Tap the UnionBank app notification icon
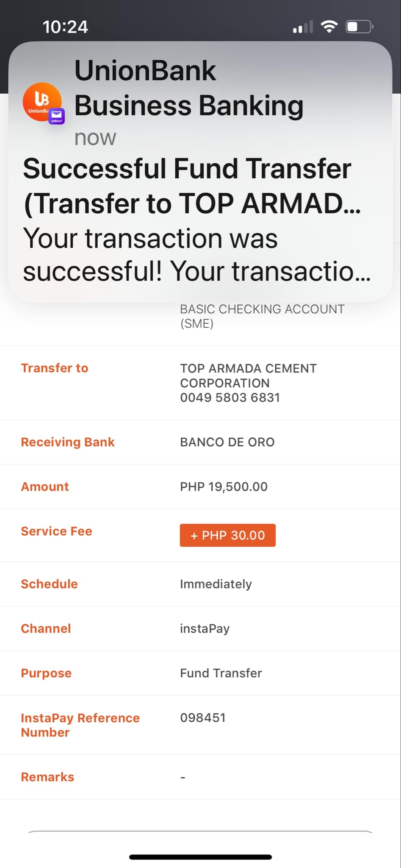The image size is (401, 868). pos(41,102)
